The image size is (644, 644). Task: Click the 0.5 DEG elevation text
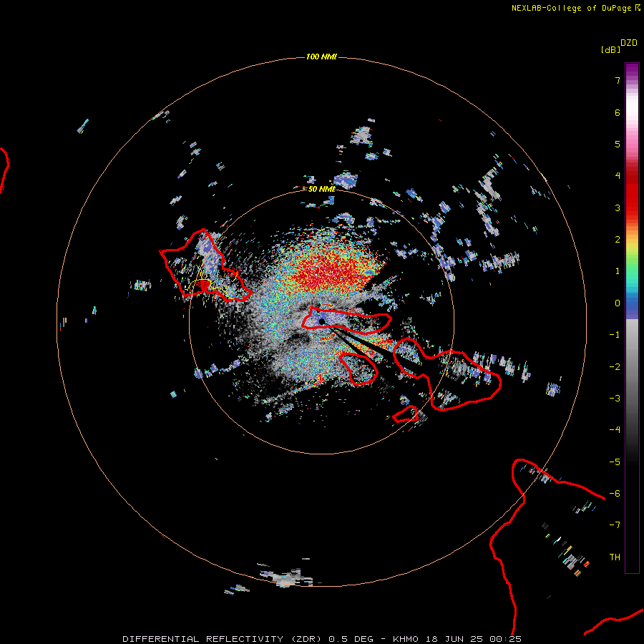351,639
